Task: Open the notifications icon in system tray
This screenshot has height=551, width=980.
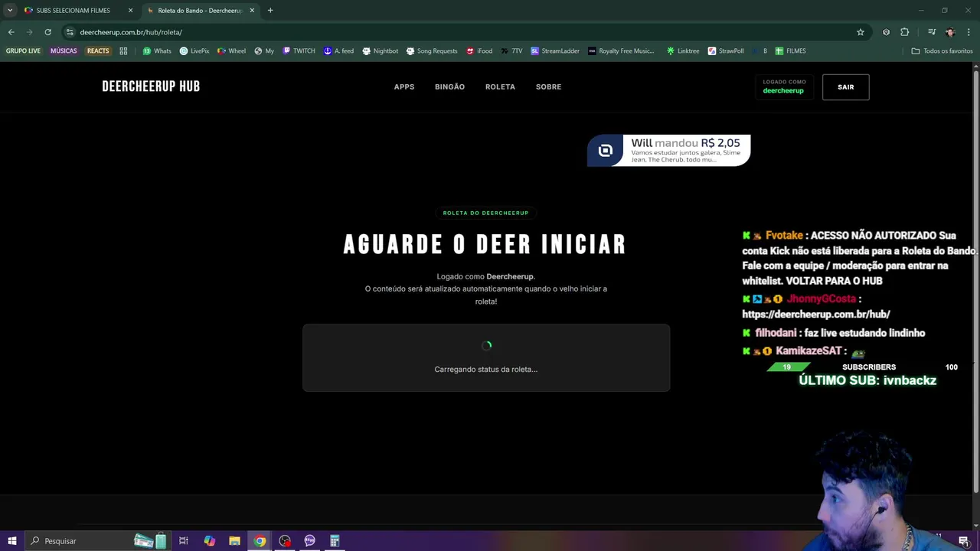Action: tap(964, 541)
